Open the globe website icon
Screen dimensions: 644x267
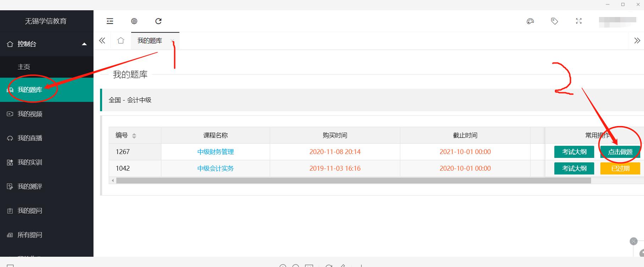[134, 21]
